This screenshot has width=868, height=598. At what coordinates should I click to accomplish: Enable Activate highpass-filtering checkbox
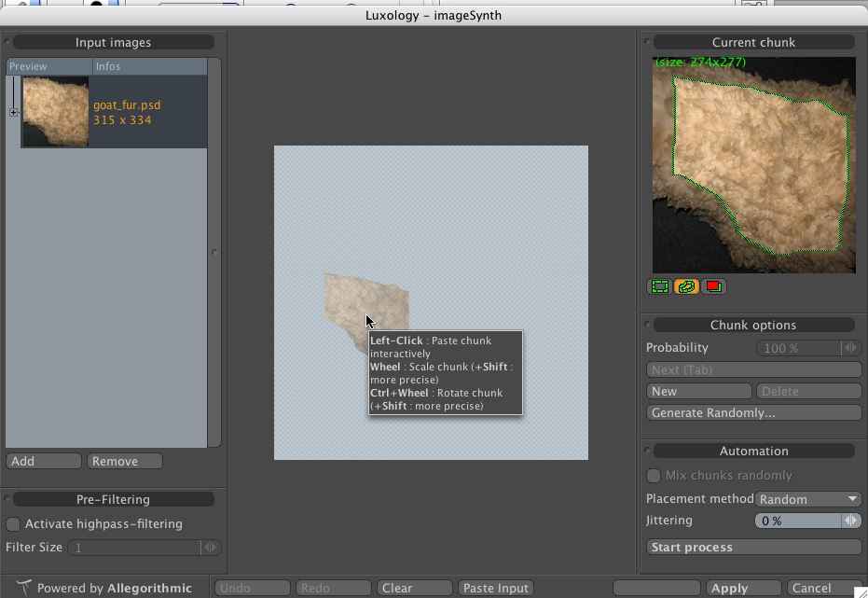click(13, 524)
